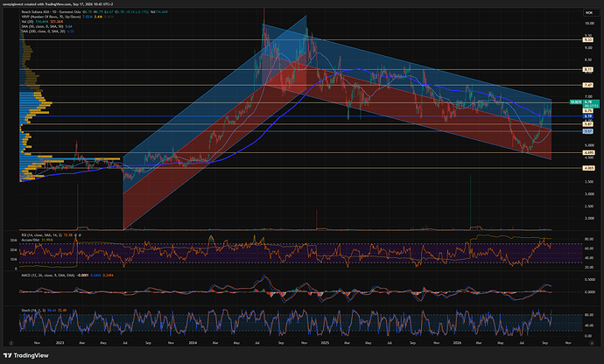Image resolution: width=604 pixels, height=364 pixels.
Task: Click the 2.000 tick on price axis
Action: [x=589, y=218]
